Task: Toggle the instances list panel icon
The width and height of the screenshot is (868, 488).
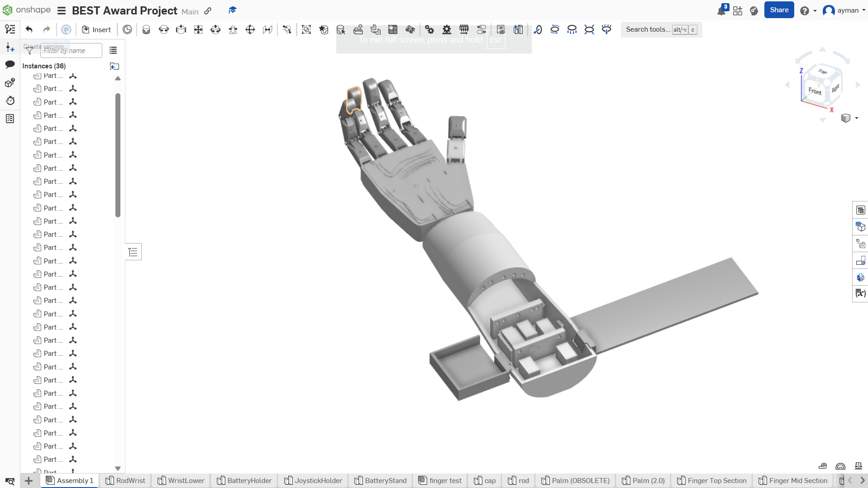Action: [x=10, y=29]
